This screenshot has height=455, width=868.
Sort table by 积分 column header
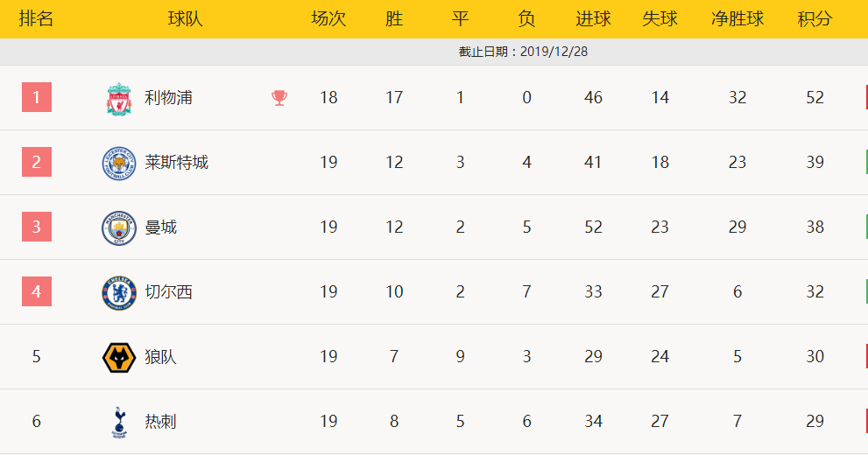[815, 18]
